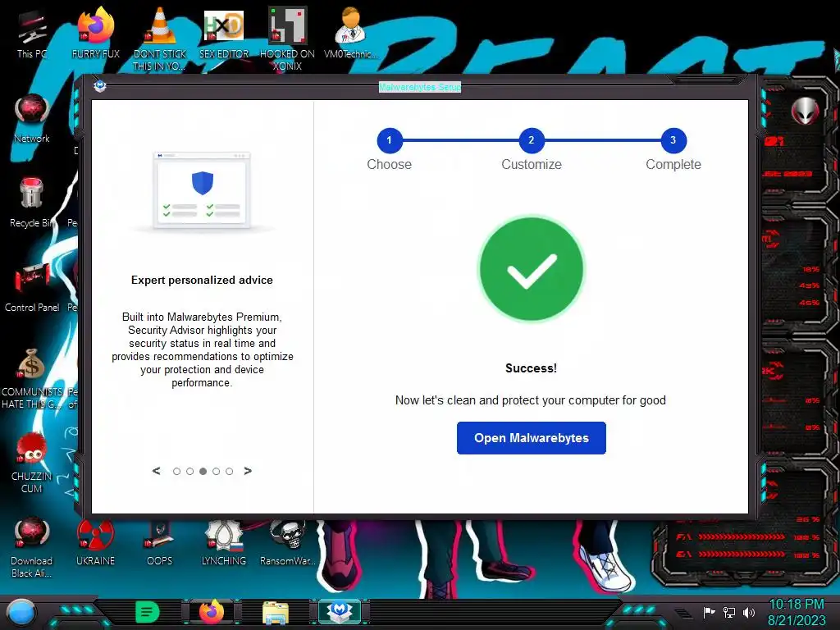
Task: Open File Explorer from the taskbar
Action: coord(276,612)
